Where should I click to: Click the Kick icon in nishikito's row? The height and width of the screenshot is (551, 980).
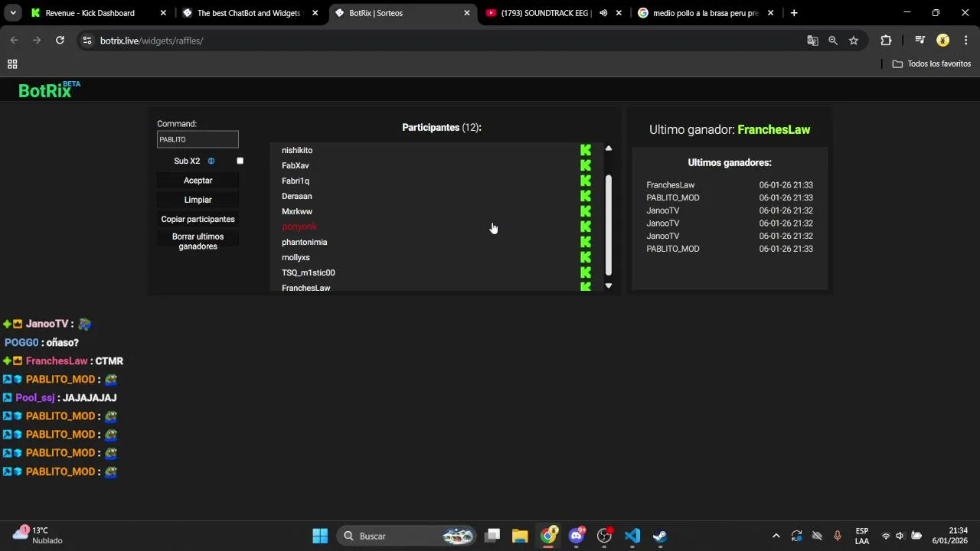[586, 150]
